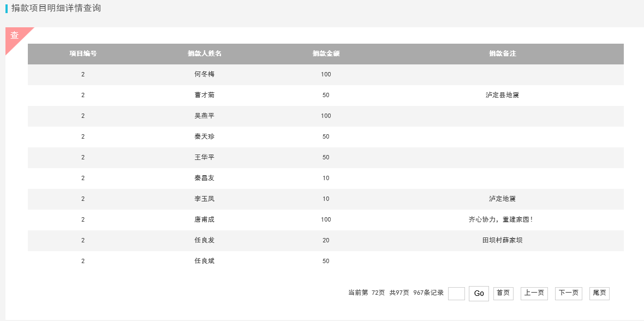Click the 捐款备注 column header
This screenshot has width=644, height=321.
click(x=502, y=53)
